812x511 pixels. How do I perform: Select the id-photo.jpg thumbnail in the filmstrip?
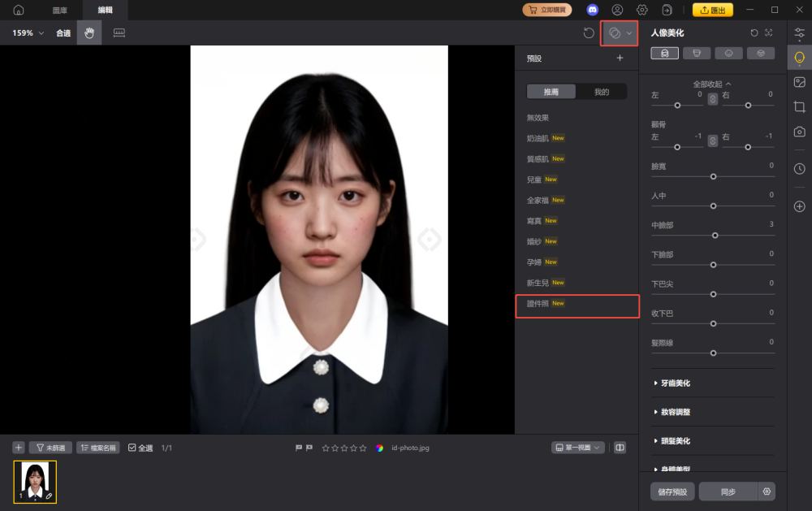click(35, 480)
